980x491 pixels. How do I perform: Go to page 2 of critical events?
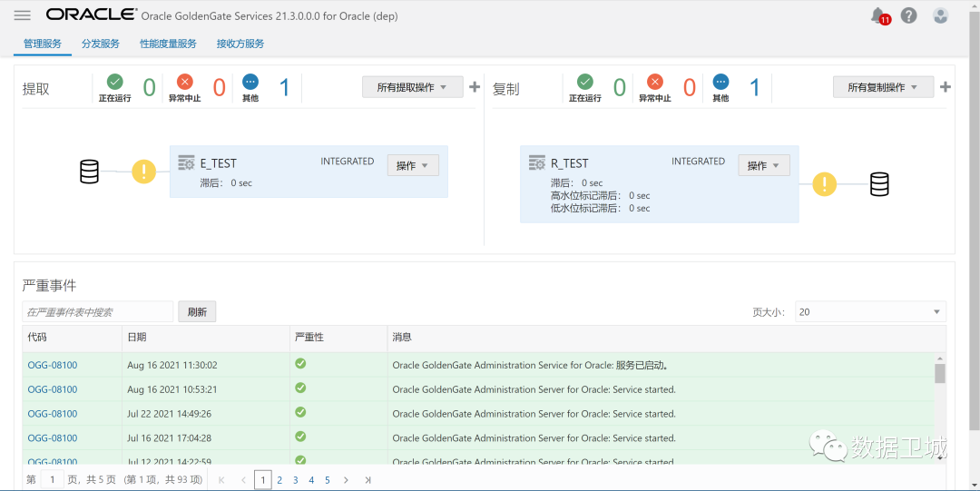click(279, 480)
